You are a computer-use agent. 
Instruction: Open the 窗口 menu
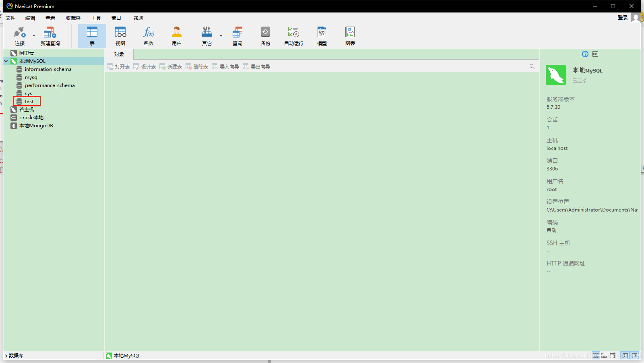pyautogui.click(x=116, y=18)
